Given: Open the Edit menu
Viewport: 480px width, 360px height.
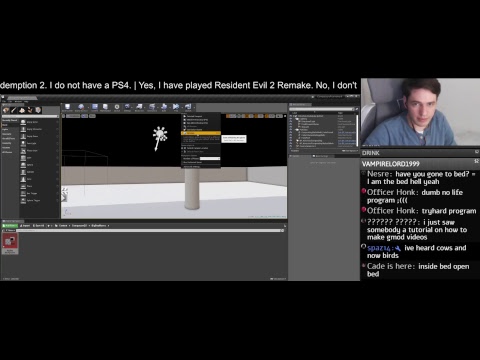Looking at the screenshot, I should point(10,102).
